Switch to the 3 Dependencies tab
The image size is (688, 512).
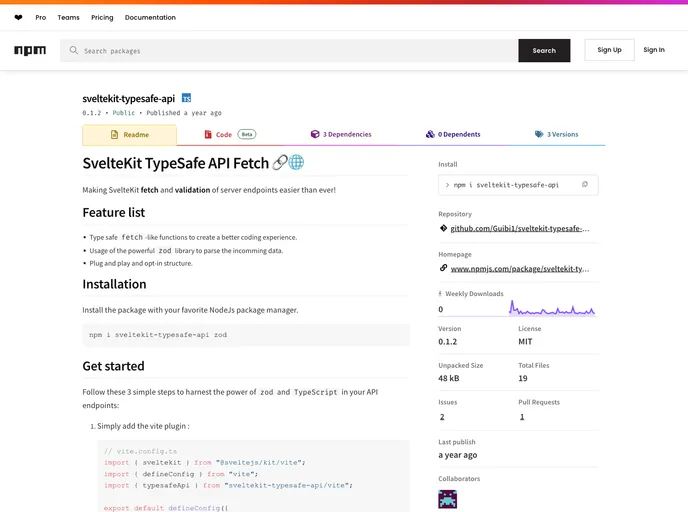[341, 134]
